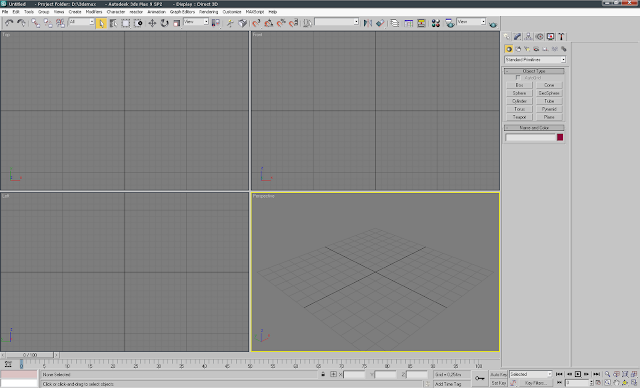Open the Utilities hammer panel

point(561,37)
